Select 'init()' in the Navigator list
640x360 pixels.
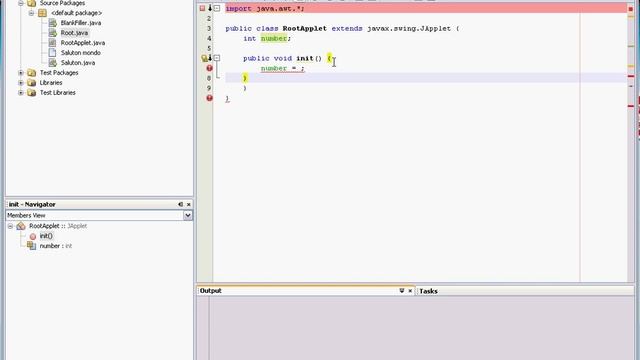(46, 236)
